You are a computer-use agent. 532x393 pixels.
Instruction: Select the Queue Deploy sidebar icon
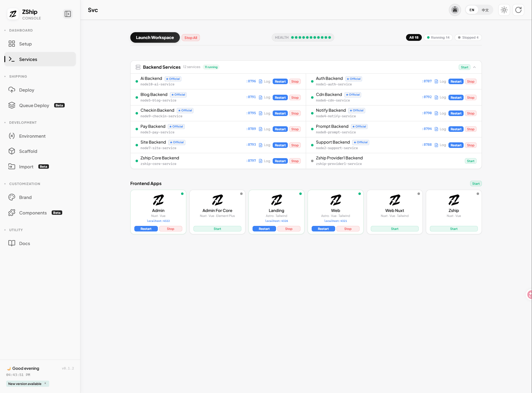pyautogui.click(x=12, y=105)
